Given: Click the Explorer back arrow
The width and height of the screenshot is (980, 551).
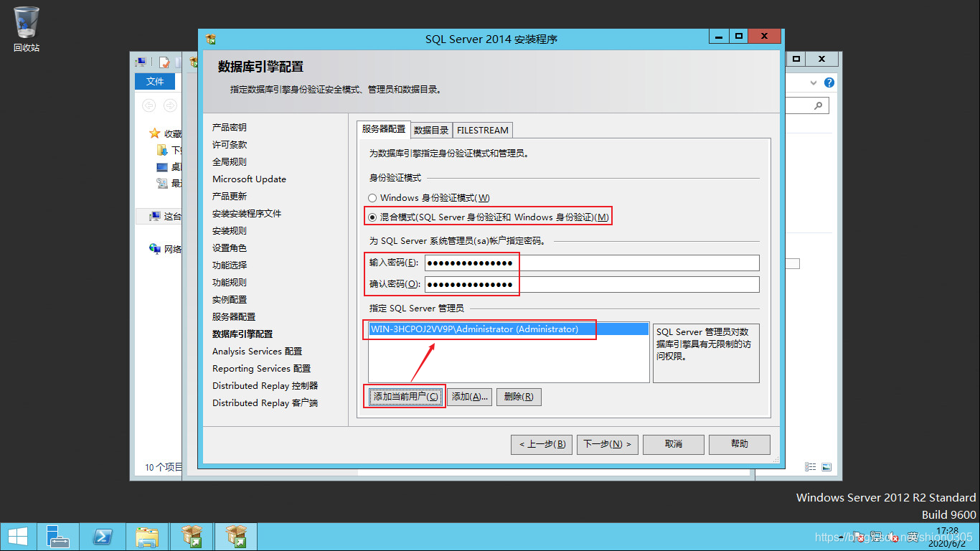Looking at the screenshot, I should click(x=149, y=105).
